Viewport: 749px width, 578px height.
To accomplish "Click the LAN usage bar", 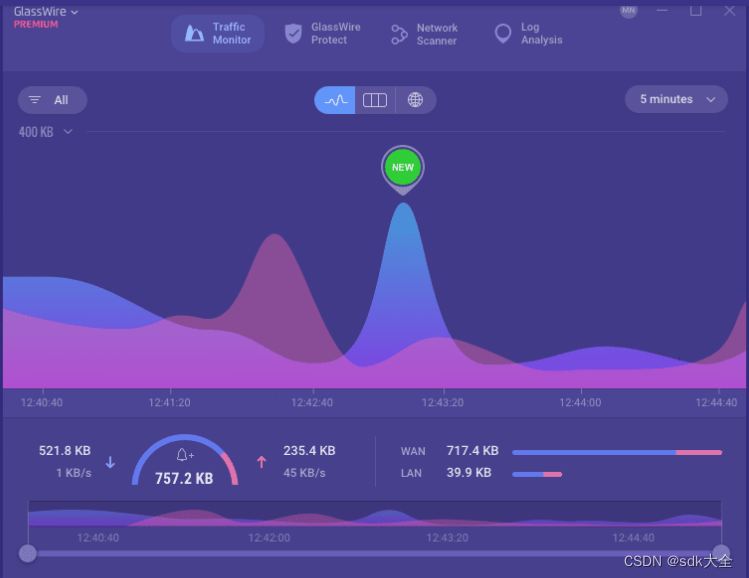I will click(537, 474).
